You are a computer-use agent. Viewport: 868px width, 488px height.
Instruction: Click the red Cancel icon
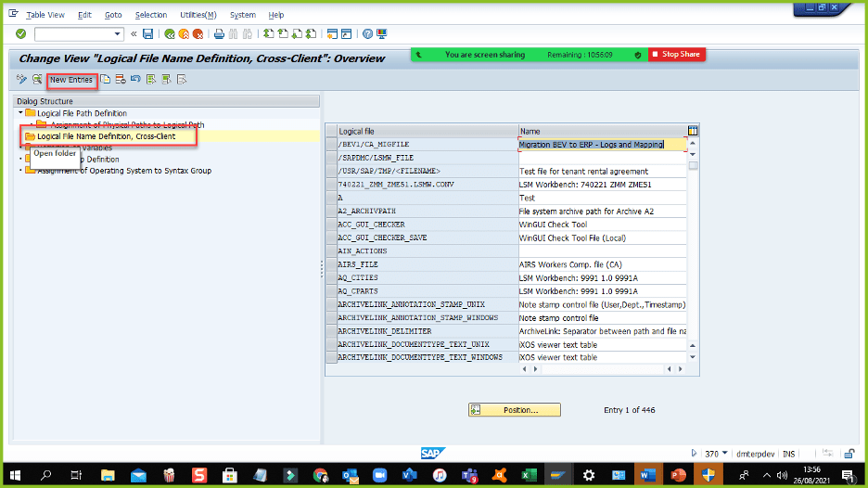click(198, 34)
